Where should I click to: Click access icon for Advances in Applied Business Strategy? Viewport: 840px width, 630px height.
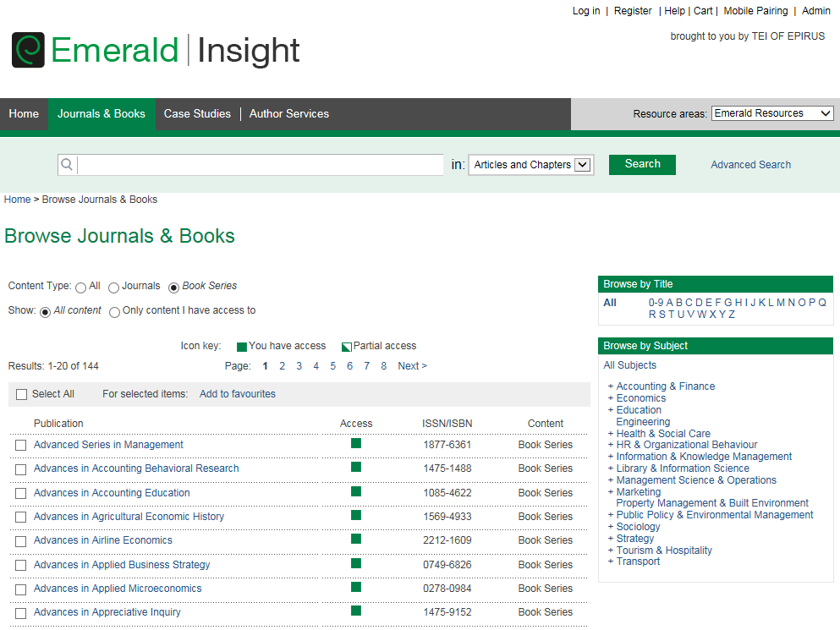coord(356,563)
